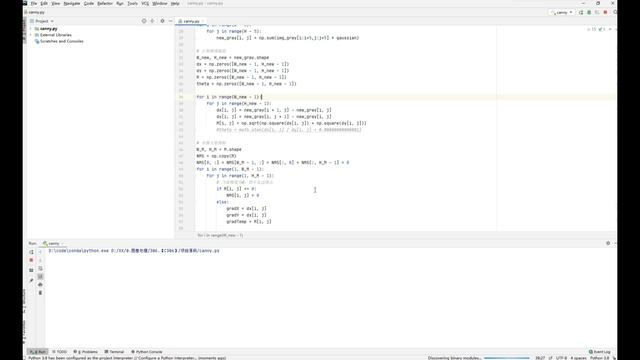Open the Run tool window button

pyautogui.click(x=38, y=351)
